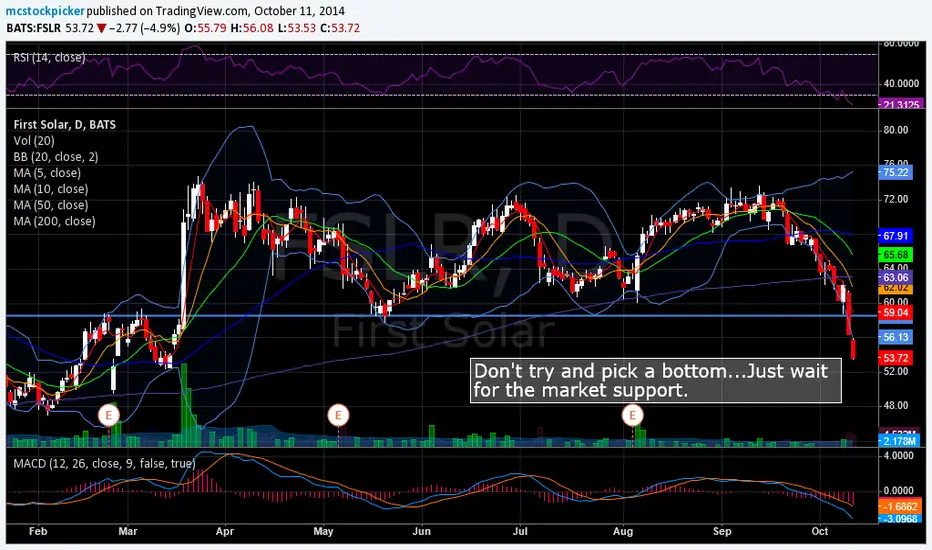This screenshot has width=932, height=550.
Task: Click the H:56.08 high value in header
Action: tap(252, 28)
